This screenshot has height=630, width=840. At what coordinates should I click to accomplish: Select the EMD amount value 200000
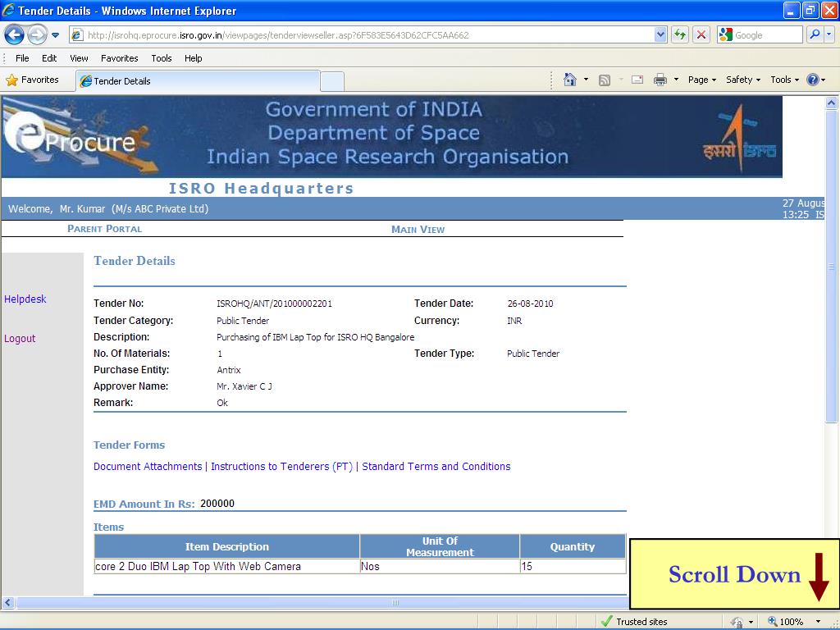point(217,504)
